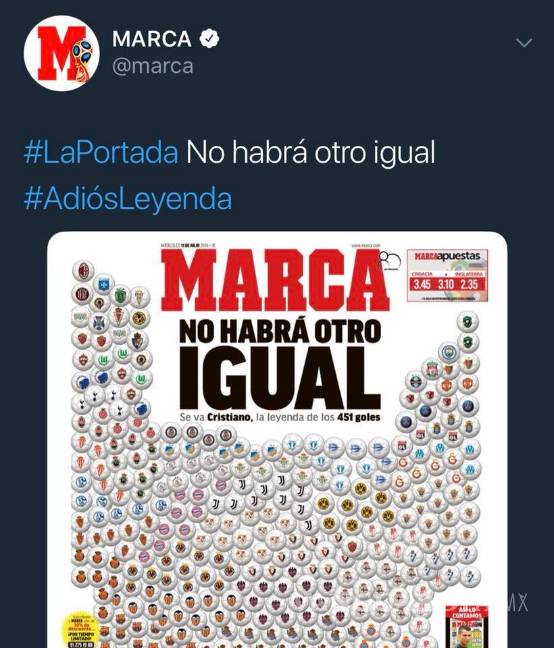Click the MARCA account display name
Image resolution: width=554 pixels, height=648 pixels.
152,39
